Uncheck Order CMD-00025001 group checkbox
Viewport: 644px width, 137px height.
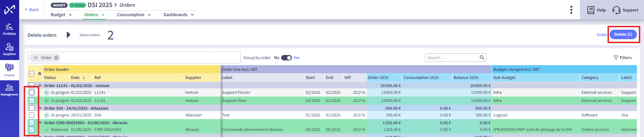32,122
